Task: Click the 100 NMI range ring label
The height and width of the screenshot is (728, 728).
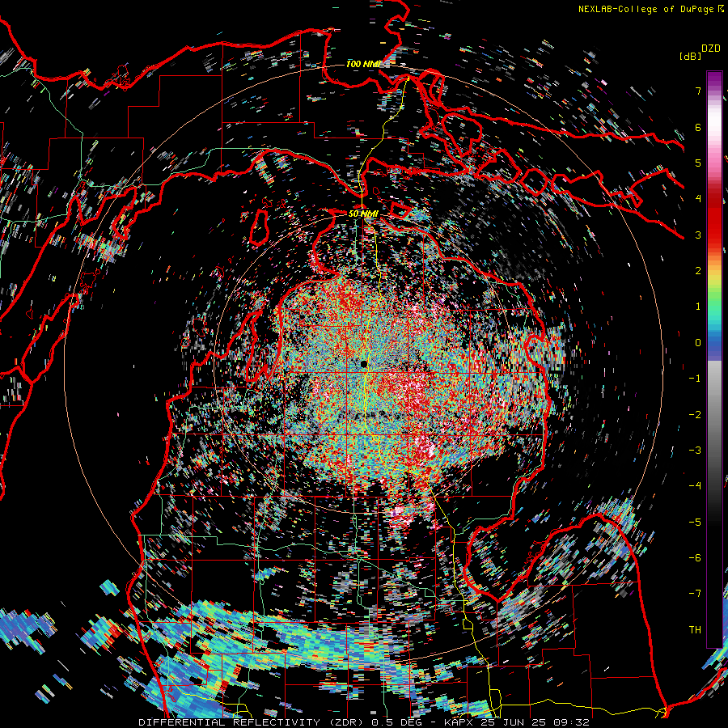Action: pos(363,64)
